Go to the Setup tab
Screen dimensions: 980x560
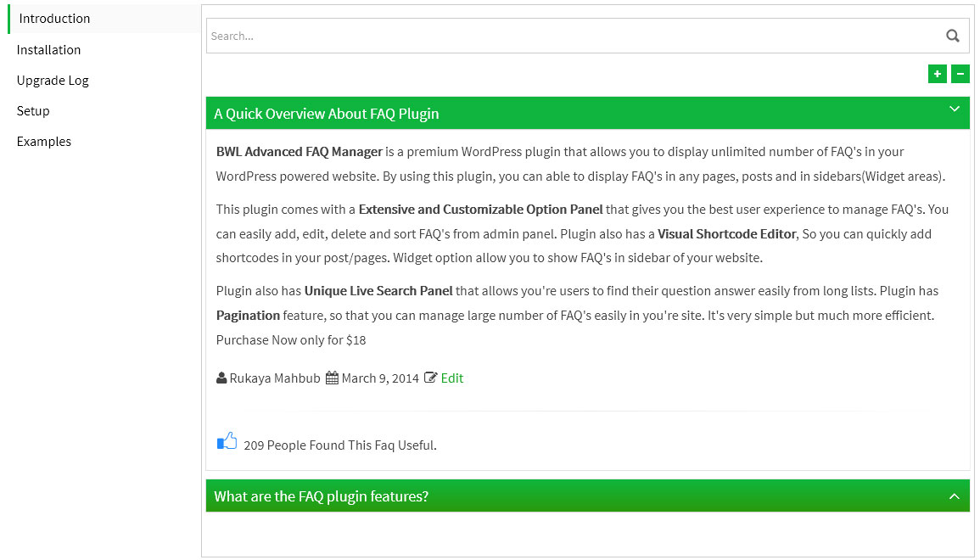coord(33,111)
